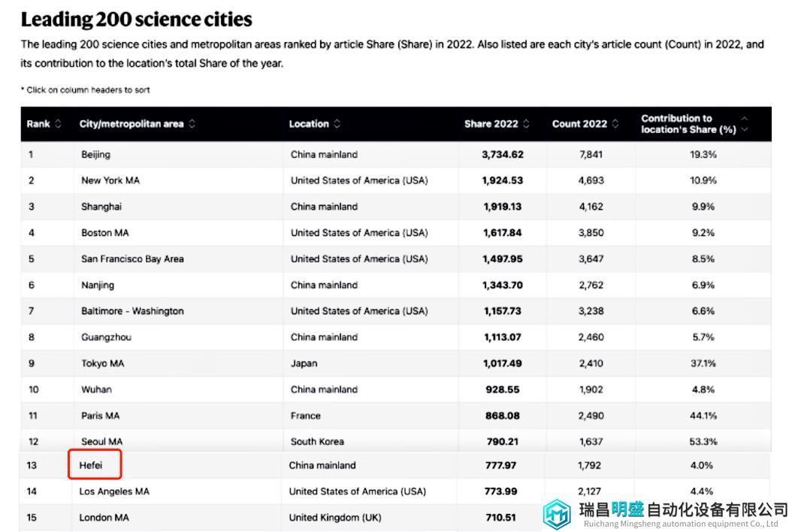Viewport: 789px width, 532px height.
Task: Select Guangzhou's Share value 1,113.07
Action: (x=502, y=337)
